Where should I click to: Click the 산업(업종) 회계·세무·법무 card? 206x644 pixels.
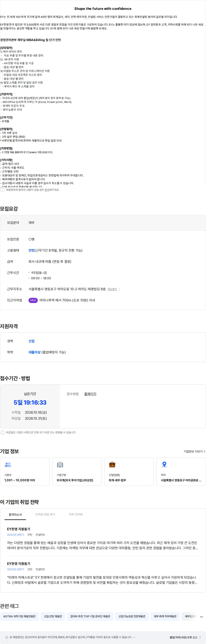coord(129,472)
